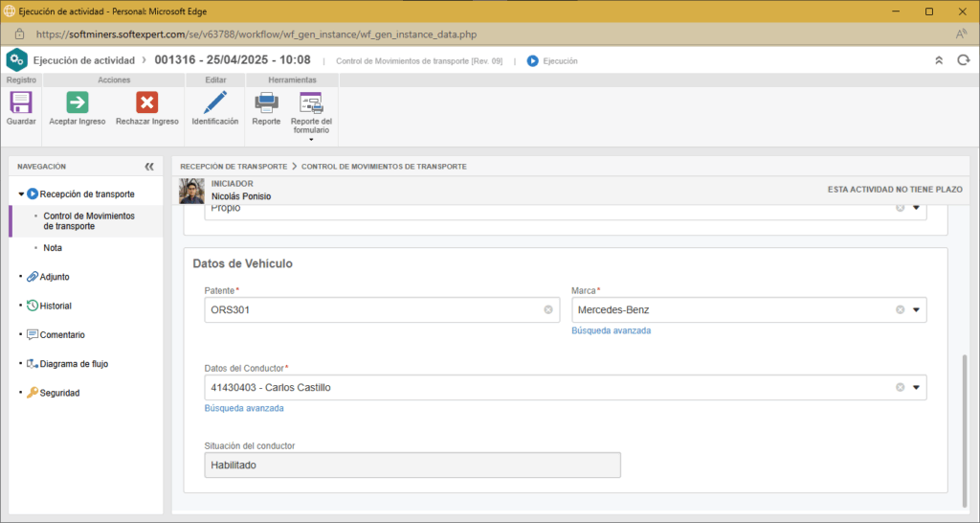
Task: Clear the Patente field value
Action: 548,309
